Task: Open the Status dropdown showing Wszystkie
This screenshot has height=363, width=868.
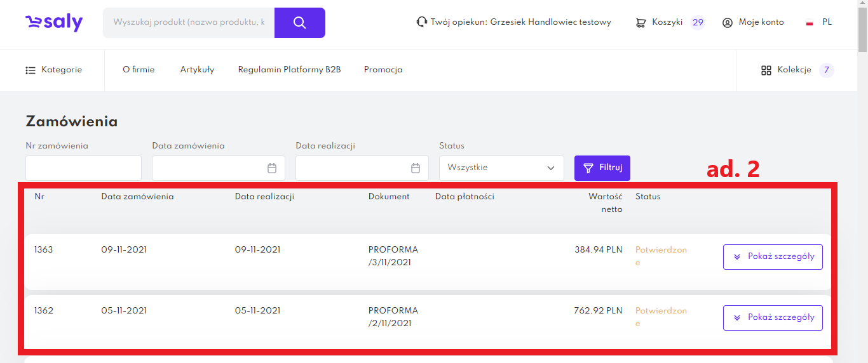Action: pyautogui.click(x=501, y=168)
